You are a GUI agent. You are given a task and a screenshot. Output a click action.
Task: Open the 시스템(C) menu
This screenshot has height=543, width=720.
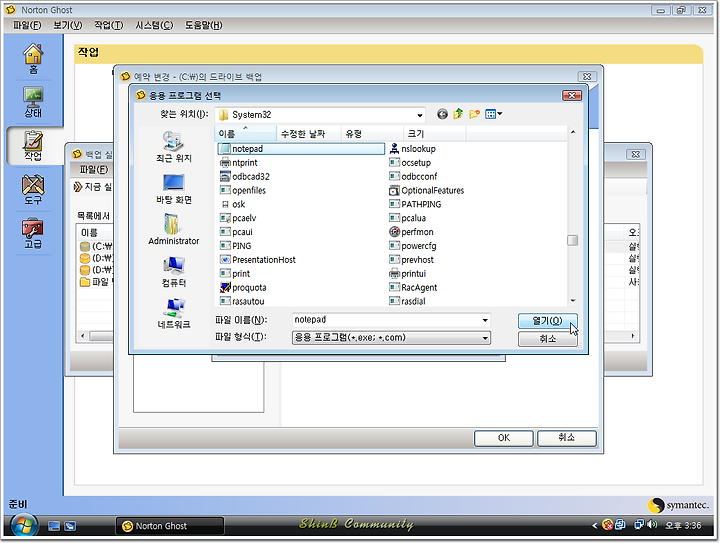pos(154,25)
